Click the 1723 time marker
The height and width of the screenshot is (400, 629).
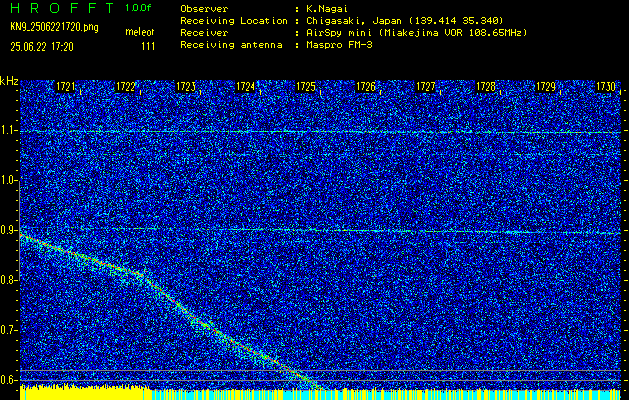pyautogui.click(x=186, y=87)
